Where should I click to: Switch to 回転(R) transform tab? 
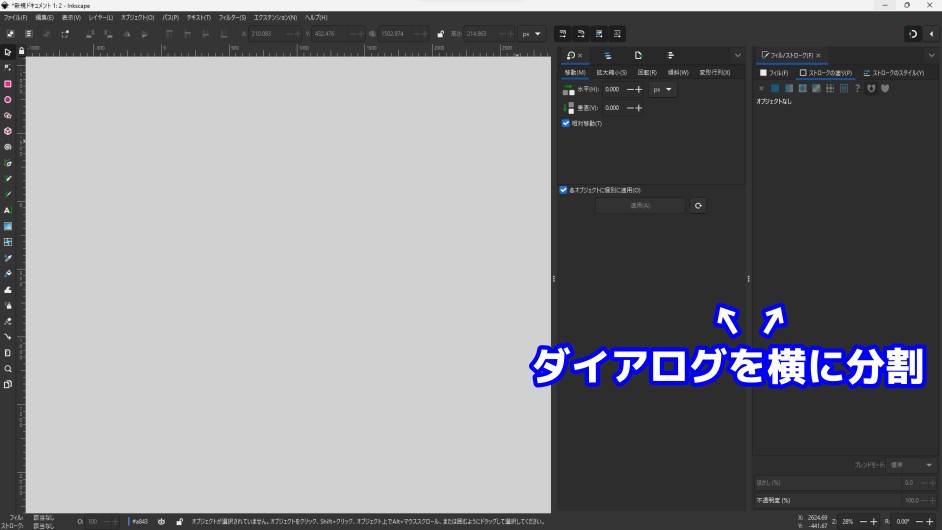coord(647,73)
